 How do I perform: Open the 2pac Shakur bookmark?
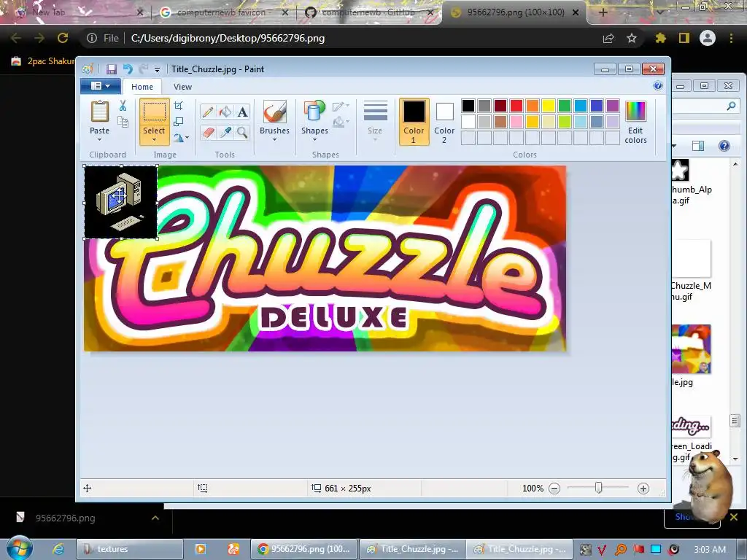(43, 61)
